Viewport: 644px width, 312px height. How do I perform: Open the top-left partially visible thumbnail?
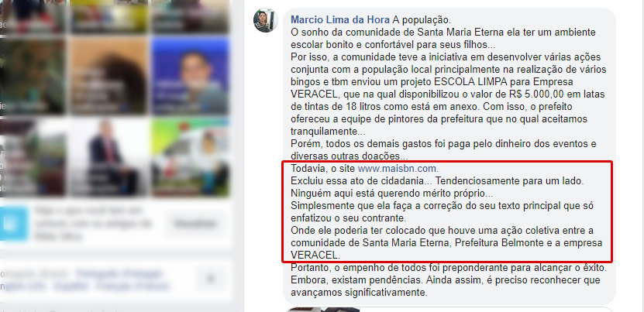coord(32,16)
